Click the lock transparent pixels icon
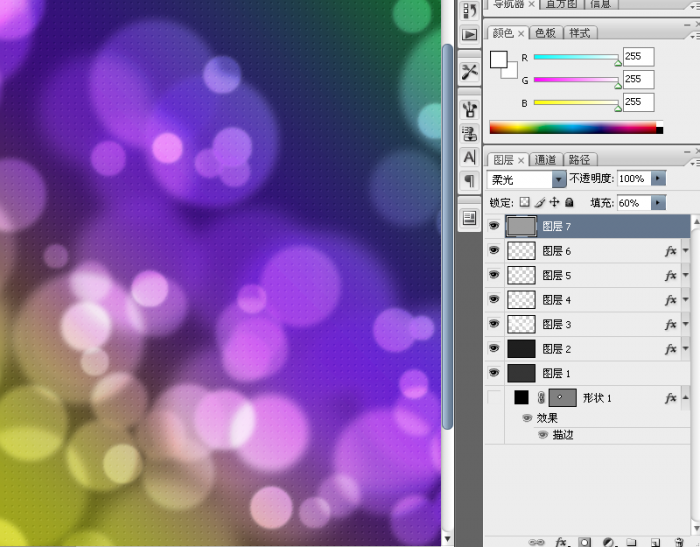The width and height of the screenshot is (700, 547). [524, 203]
